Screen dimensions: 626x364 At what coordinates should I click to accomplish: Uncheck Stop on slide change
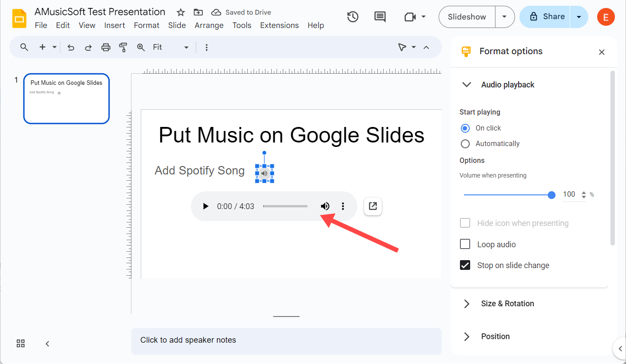tap(465, 265)
